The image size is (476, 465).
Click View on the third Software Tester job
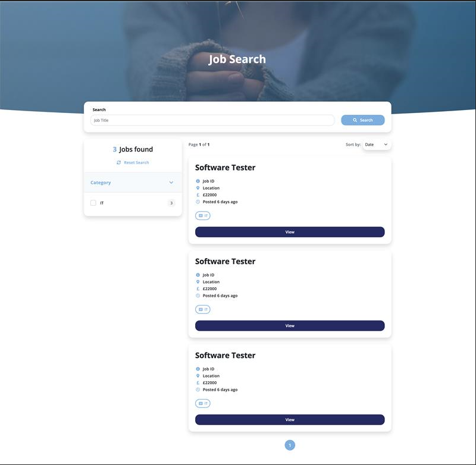click(290, 419)
